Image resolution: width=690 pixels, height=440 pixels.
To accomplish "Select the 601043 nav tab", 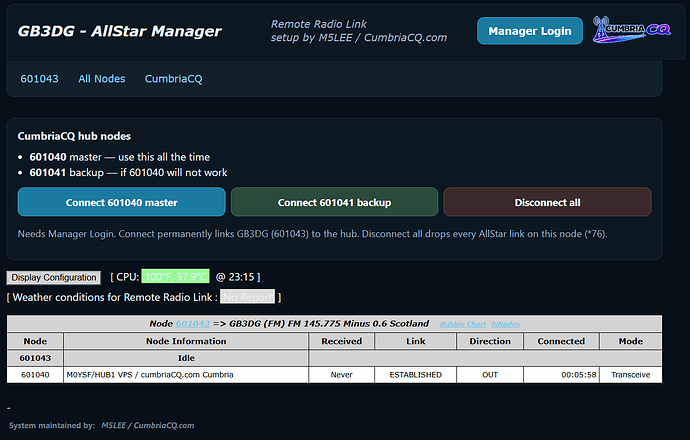I will pos(39,79).
